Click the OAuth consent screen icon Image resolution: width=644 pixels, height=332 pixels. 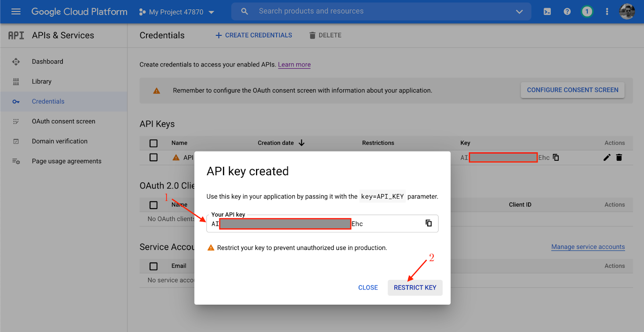[x=16, y=121]
